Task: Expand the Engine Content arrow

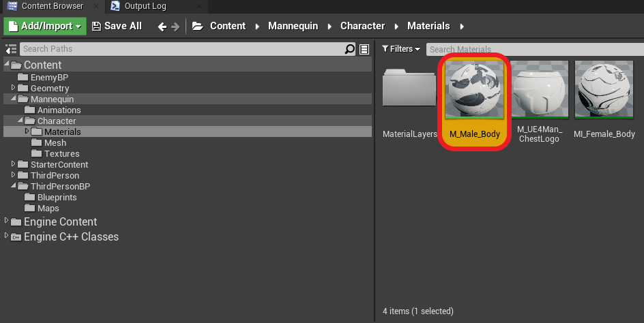Action: click(7, 220)
